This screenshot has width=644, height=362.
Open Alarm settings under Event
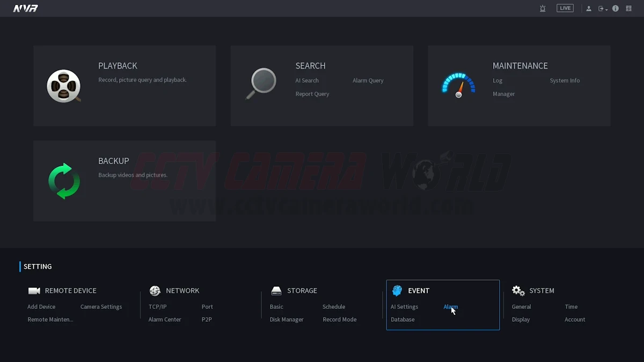pos(450,307)
